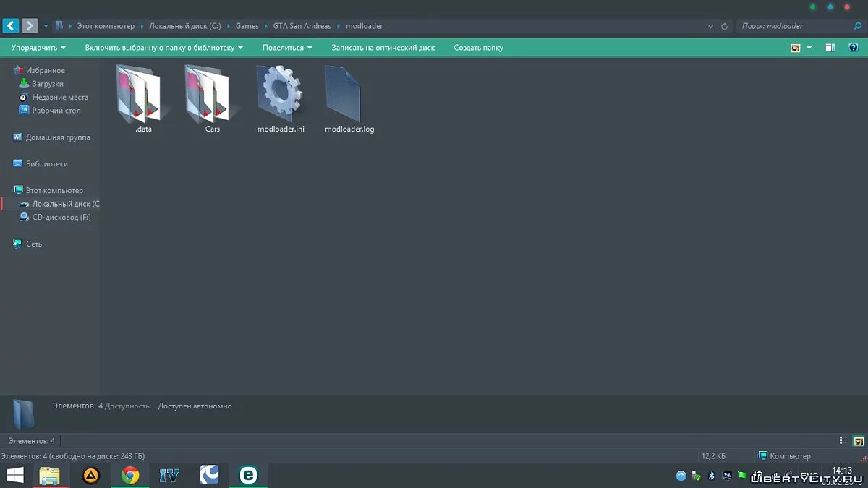This screenshot has width=868, height=488.
Task: Open recent locations dropdown beside navigation arrows
Action: coord(46,26)
